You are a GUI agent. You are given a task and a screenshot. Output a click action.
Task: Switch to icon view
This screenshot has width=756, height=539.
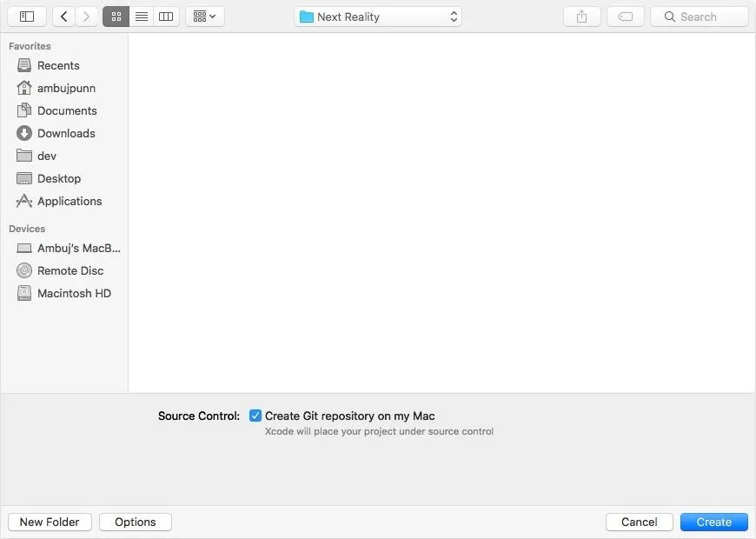point(116,17)
